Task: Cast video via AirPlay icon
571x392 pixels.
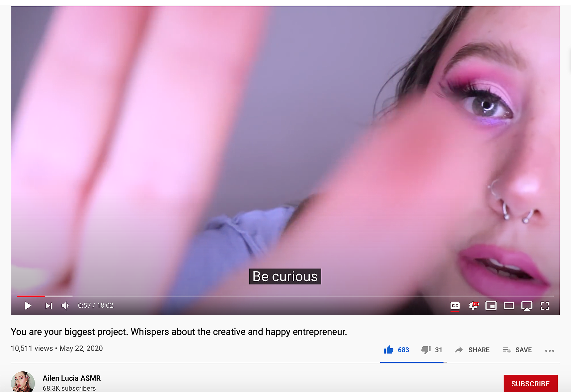Action: click(527, 306)
